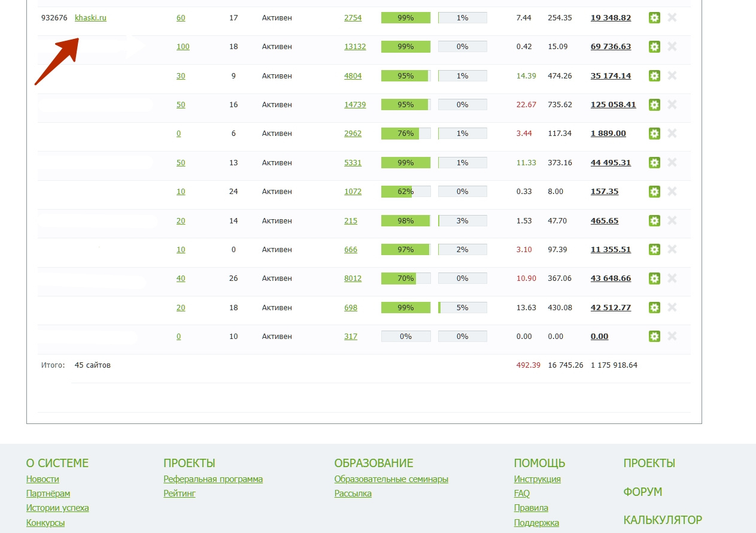
Task: Open the FAQ help link
Action: pyautogui.click(x=521, y=493)
